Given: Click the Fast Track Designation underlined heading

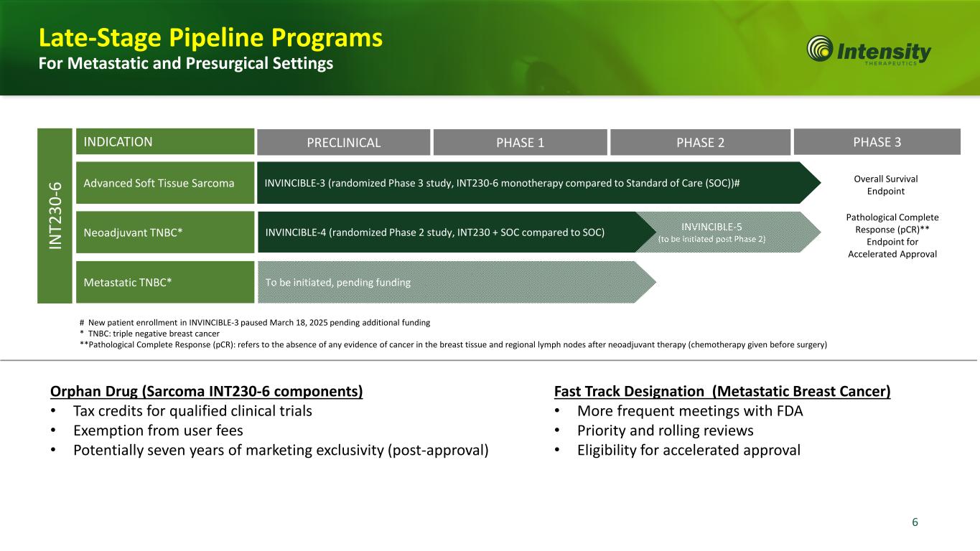Looking at the screenshot, I should [x=722, y=392].
